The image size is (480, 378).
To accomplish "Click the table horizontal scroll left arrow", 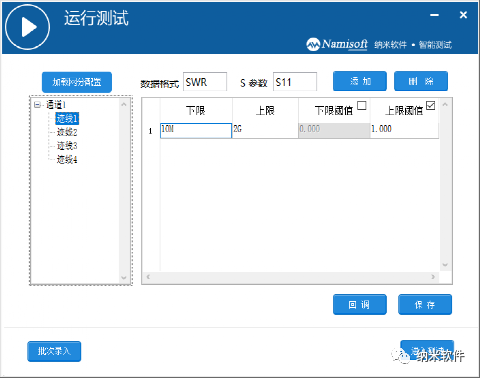I will [148, 277].
